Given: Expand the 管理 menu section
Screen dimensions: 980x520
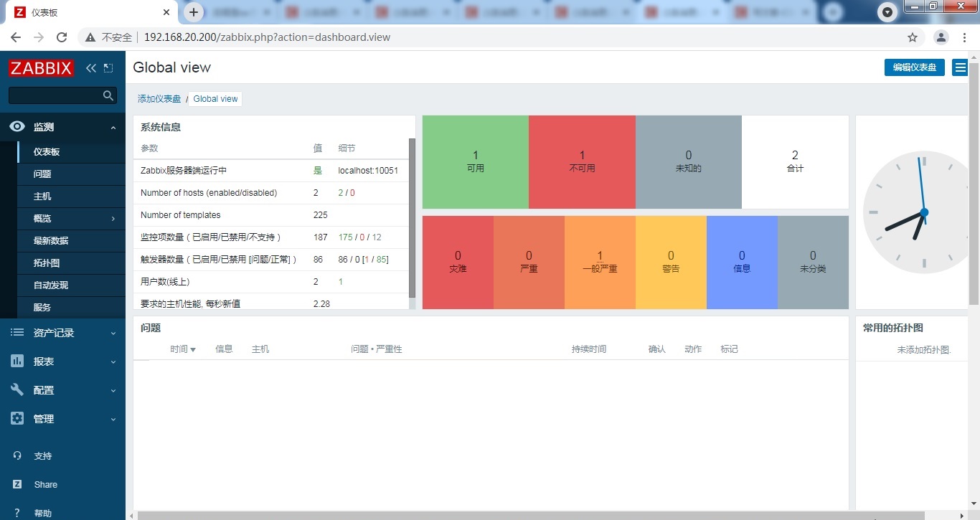Looking at the screenshot, I should 113,420.
